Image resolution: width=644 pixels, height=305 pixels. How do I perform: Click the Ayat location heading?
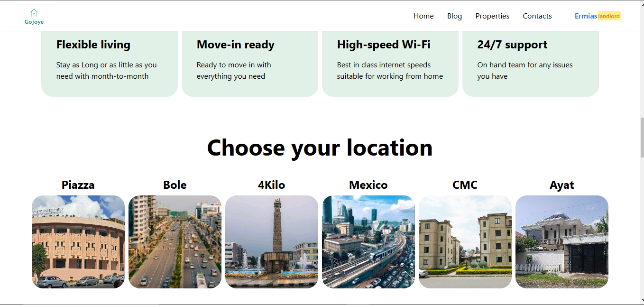(562, 185)
